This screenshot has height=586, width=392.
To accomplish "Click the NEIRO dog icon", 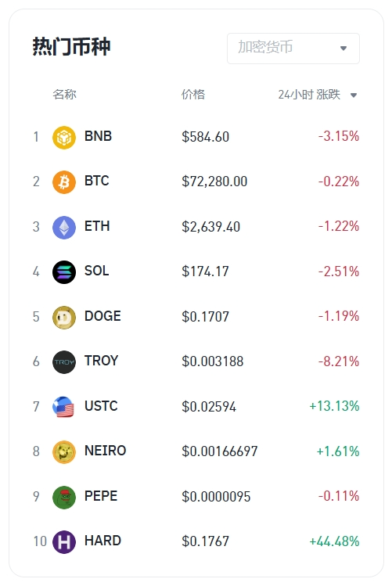I will 64,452.
